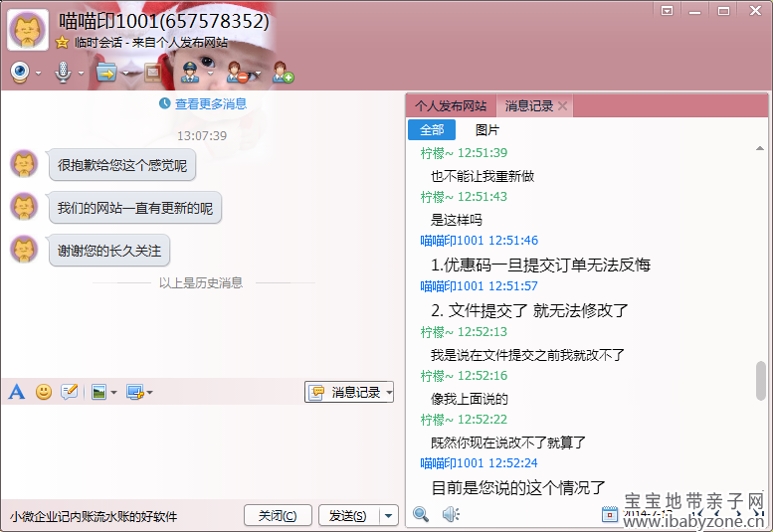Click the 关闭(C) button
773x532 pixels.
(x=278, y=516)
